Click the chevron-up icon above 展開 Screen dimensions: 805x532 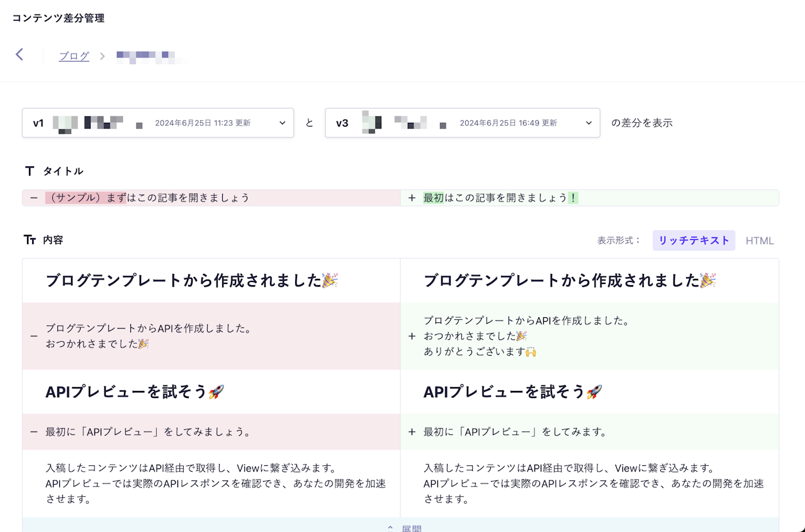[x=390, y=527]
